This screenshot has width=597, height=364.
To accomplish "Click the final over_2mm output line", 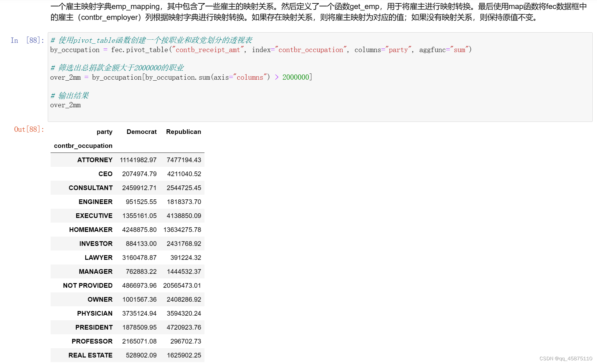I will pos(65,105).
